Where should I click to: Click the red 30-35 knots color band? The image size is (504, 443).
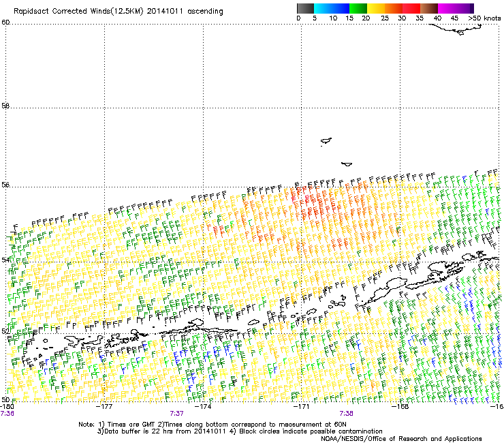tap(411, 8)
